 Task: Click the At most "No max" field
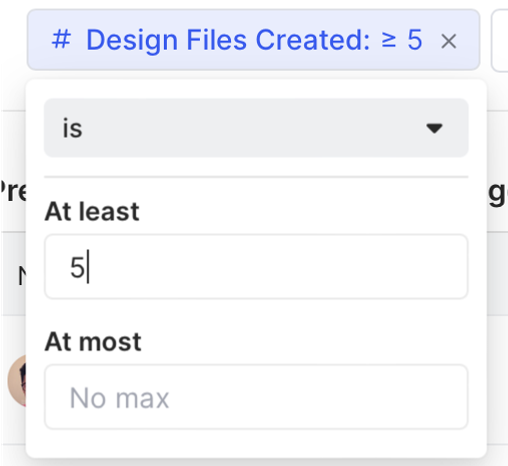(x=256, y=397)
